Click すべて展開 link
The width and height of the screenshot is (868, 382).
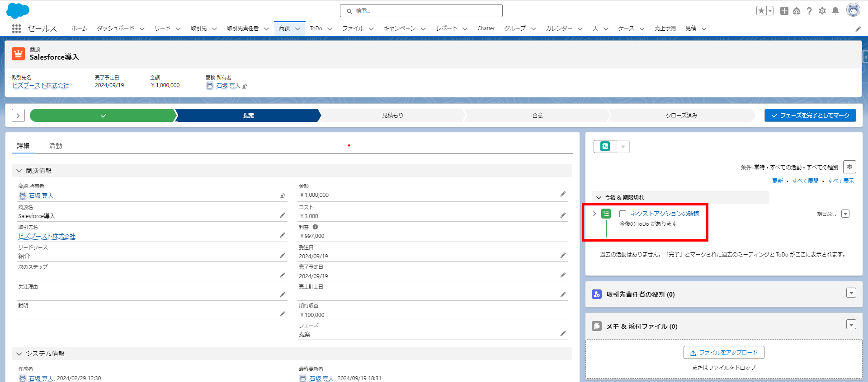(805, 181)
